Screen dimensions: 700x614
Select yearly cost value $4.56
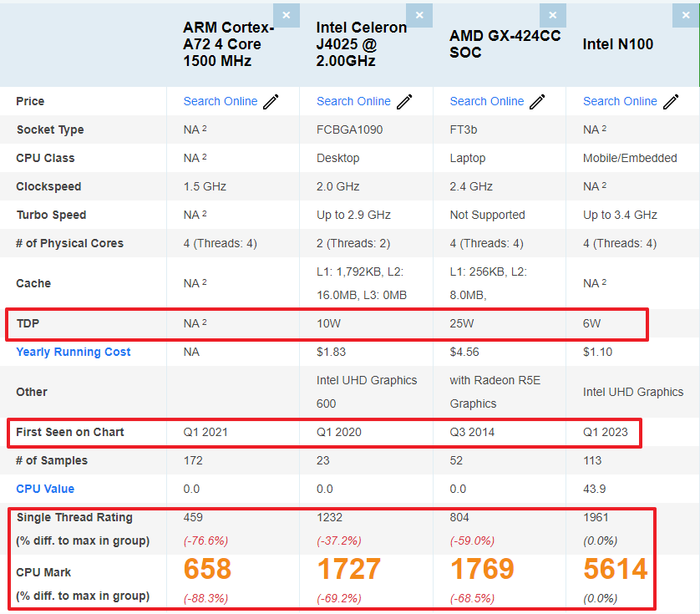coord(464,352)
